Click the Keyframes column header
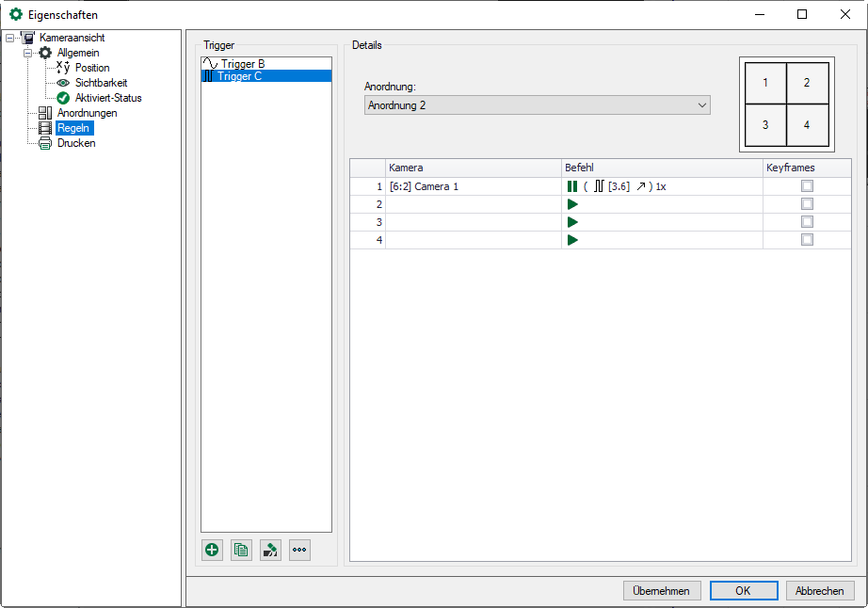 click(807, 168)
